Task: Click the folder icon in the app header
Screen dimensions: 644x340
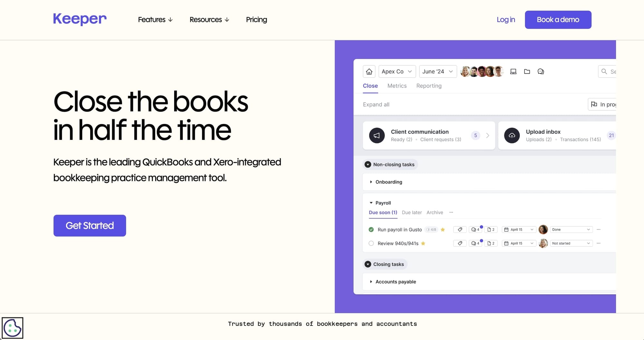Action: pyautogui.click(x=527, y=71)
